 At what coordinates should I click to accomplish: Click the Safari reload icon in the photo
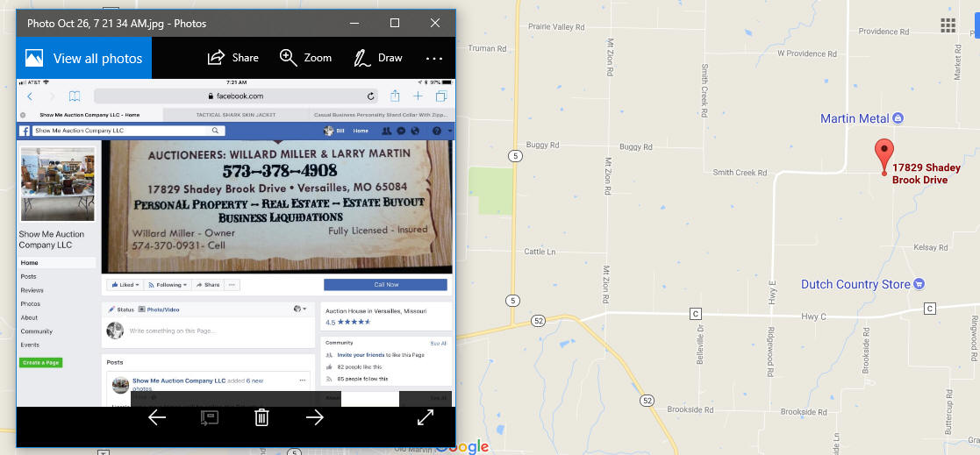pos(370,96)
